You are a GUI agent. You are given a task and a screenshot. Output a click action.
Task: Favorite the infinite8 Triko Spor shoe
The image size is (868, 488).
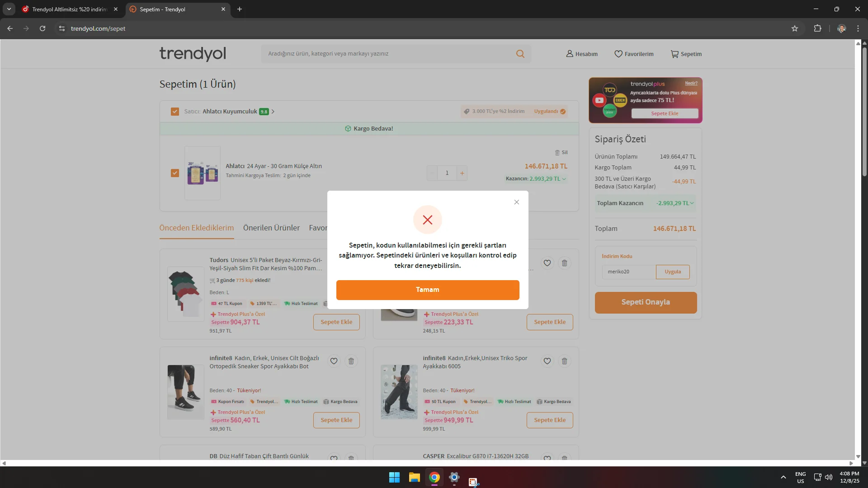[x=547, y=361]
